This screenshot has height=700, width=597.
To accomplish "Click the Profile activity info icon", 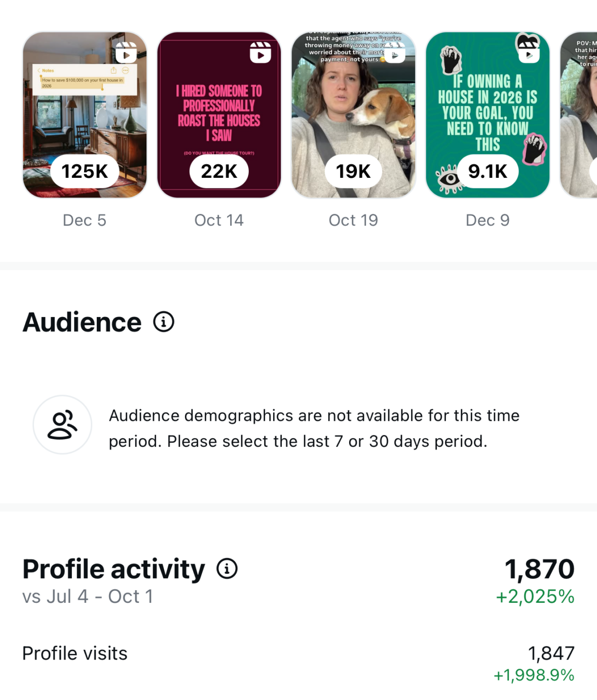I will [x=227, y=569].
